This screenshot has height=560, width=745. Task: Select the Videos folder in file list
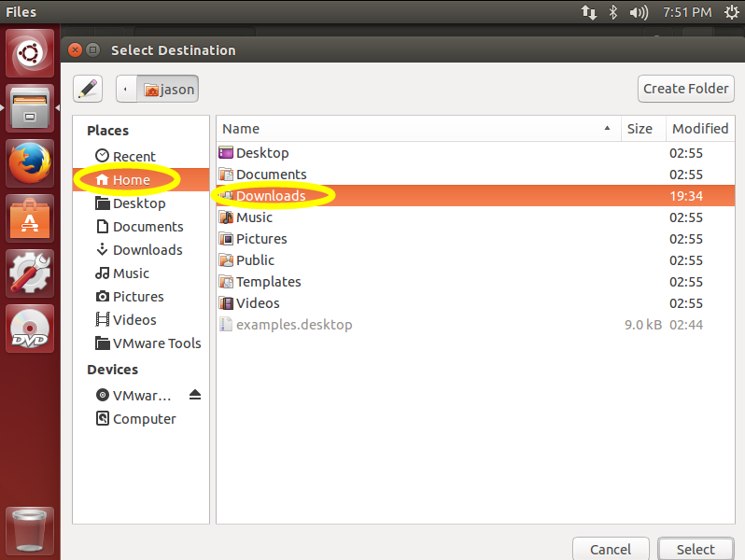pyautogui.click(x=475, y=303)
